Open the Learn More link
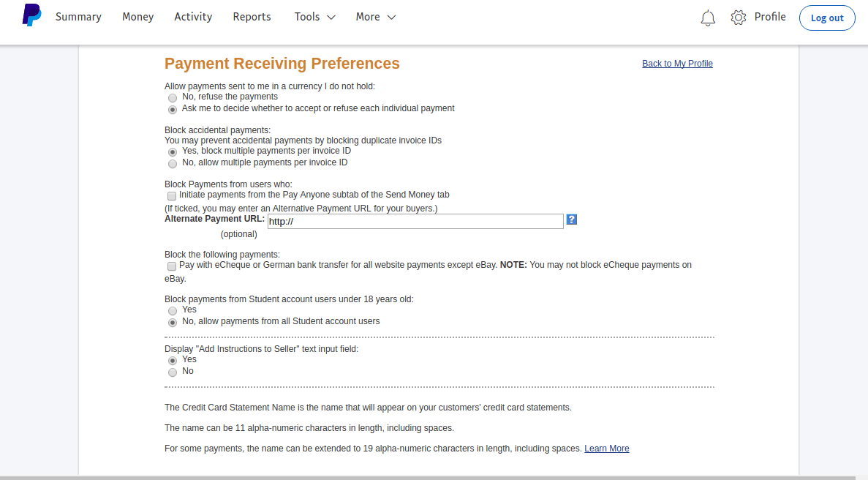The height and width of the screenshot is (480, 868). tap(606, 448)
